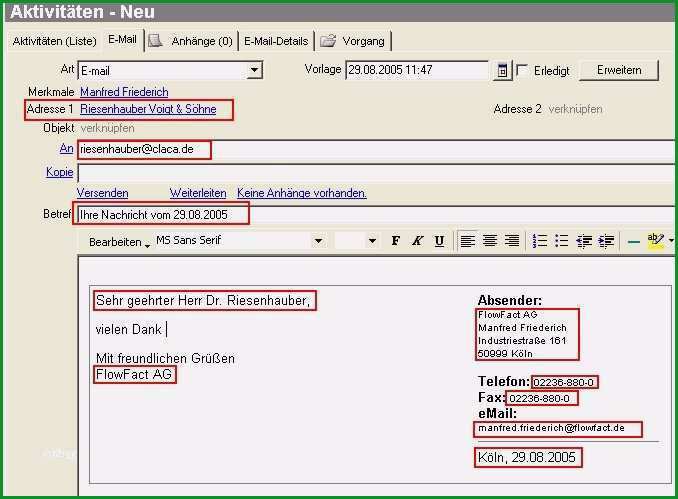Check the Erledigt checkbox
Screen dimensions: 678x499
pyautogui.click(x=522, y=70)
